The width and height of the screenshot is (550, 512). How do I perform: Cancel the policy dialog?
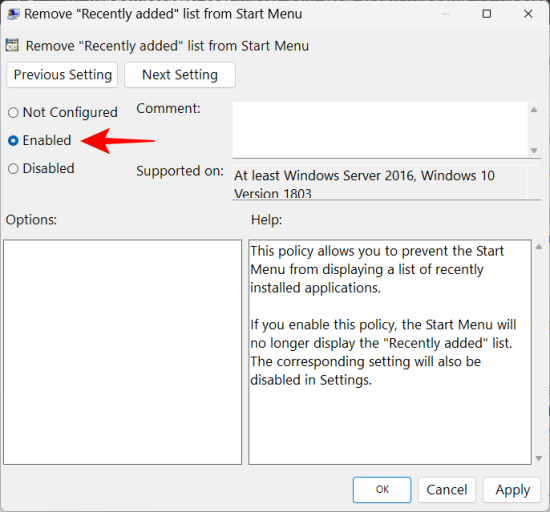(x=447, y=490)
